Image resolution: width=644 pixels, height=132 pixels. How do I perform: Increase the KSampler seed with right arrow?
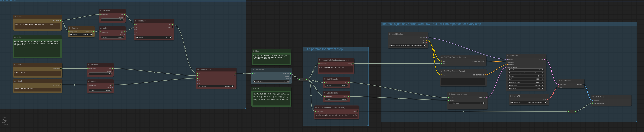(x=543, y=70)
